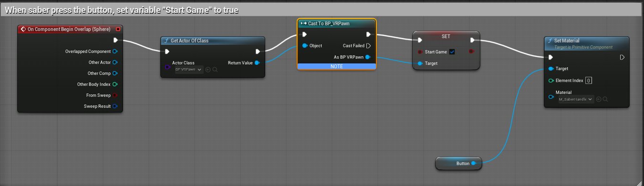The height and width of the screenshot is (186, 644).
Task: Click exec input pin of SET node
Action: 420,40
